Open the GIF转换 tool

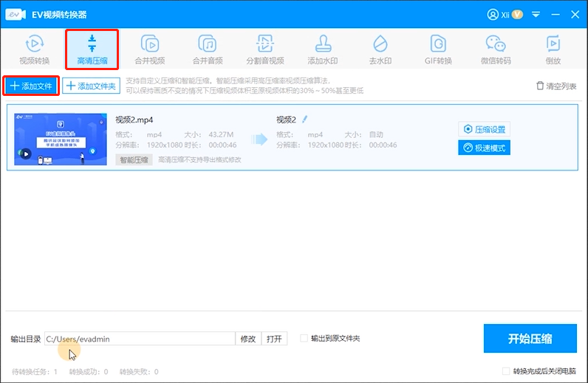pos(438,49)
